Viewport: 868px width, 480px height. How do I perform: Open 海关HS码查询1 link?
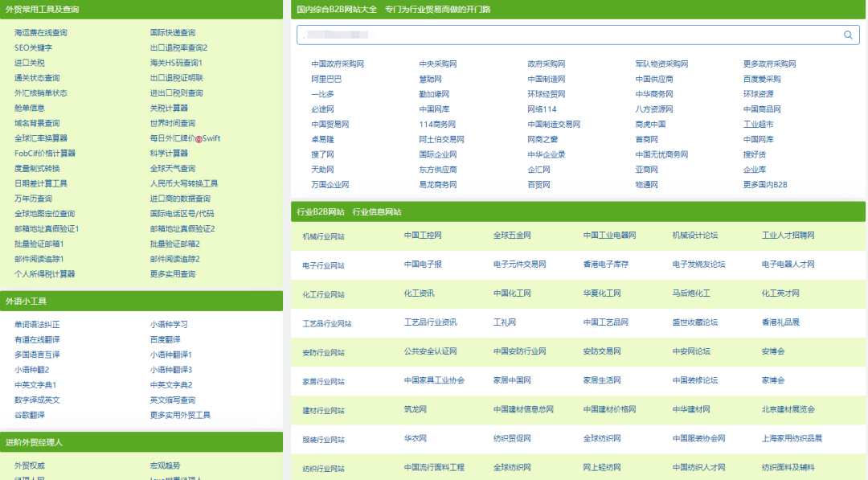pos(176,63)
